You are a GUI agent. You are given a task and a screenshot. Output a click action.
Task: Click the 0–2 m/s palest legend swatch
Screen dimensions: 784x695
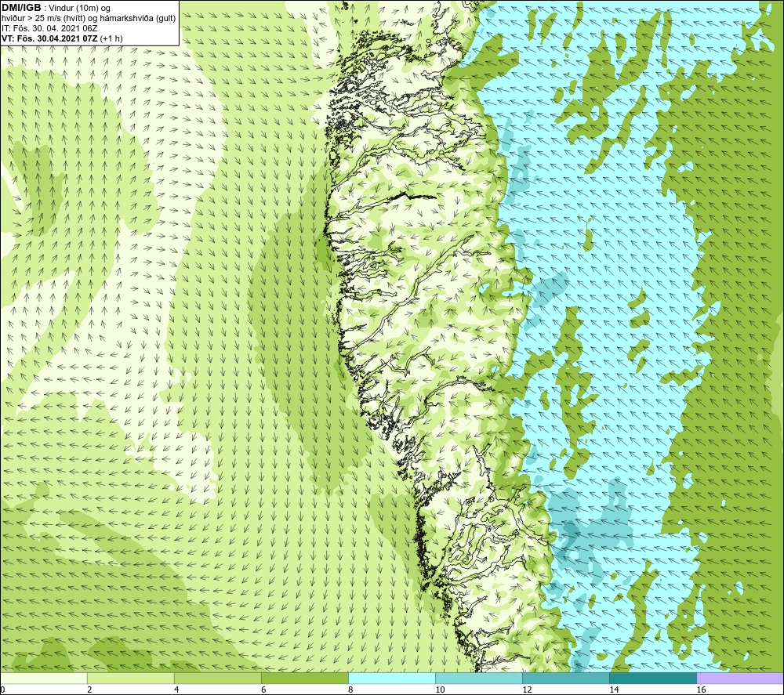pos(43,678)
